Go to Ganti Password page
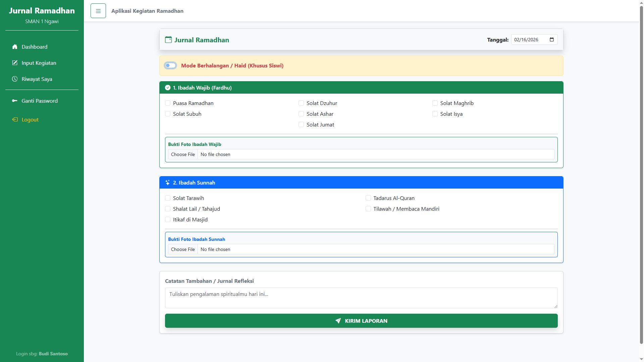Screen dimensions: 644x362 tap(40, 101)
